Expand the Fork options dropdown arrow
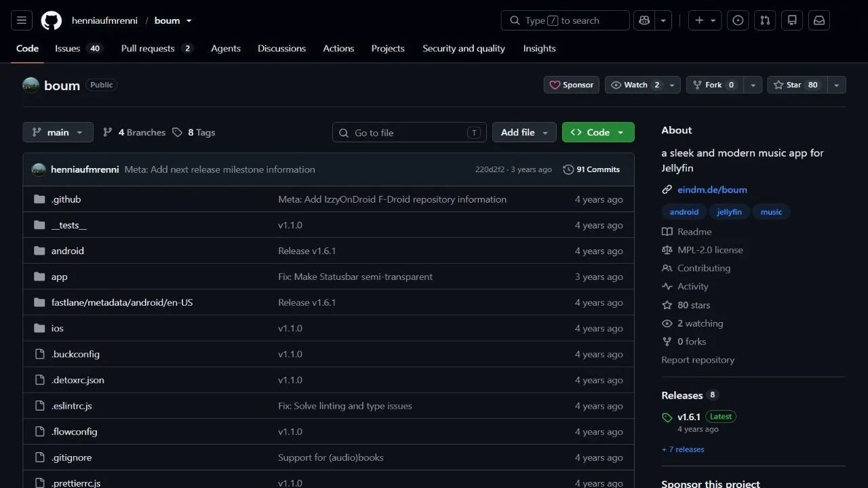Screen dimensions: 868x488 point(753,85)
